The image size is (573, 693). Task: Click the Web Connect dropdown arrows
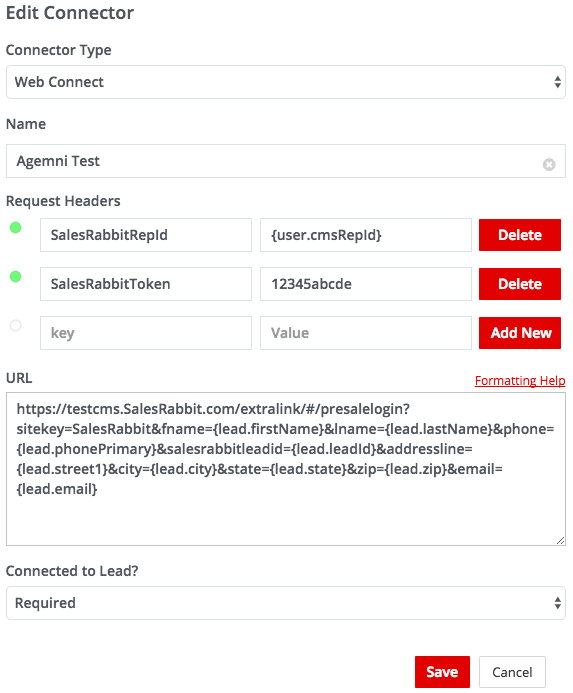tap(558, 82)
